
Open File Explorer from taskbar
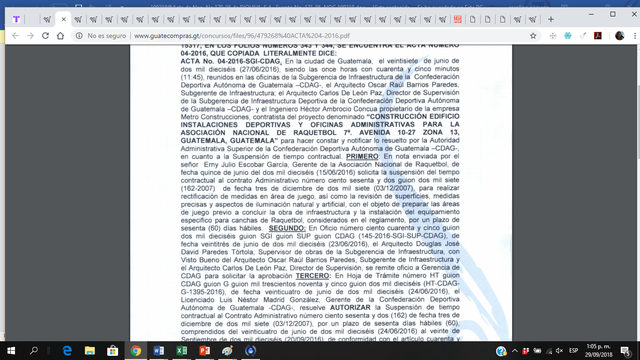tap(90, 351)
